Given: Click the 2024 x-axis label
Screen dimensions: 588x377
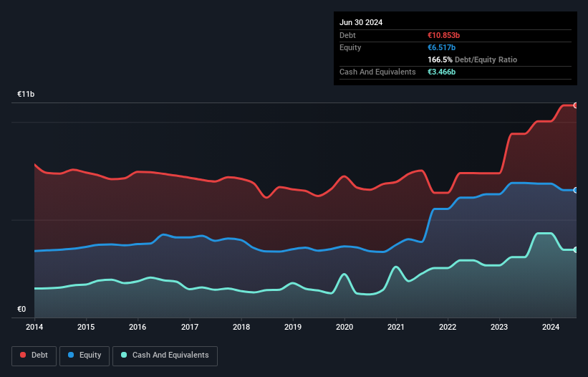Looking at the screenshot, I should [x=551, y=327].
